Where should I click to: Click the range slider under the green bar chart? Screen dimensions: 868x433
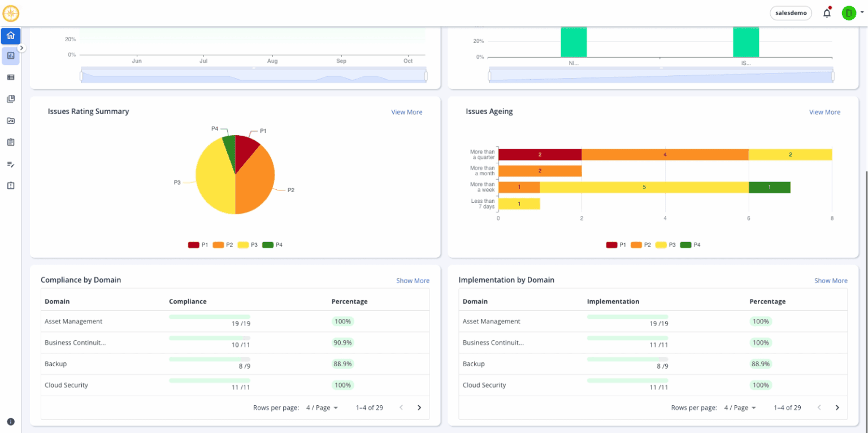coord(661,76)
